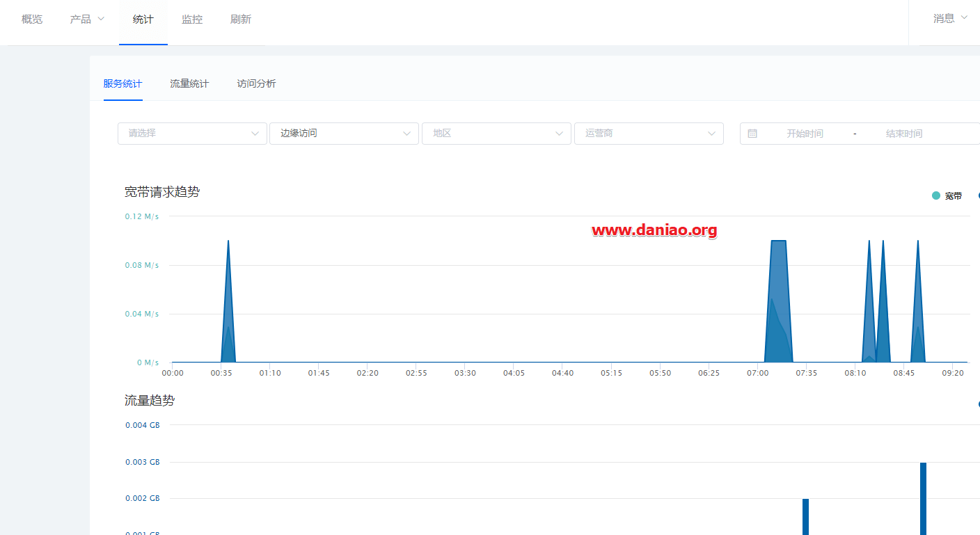Click the 03:30 time axis label
Viewport: 980px width, 535px height.
tap(465, 374)
